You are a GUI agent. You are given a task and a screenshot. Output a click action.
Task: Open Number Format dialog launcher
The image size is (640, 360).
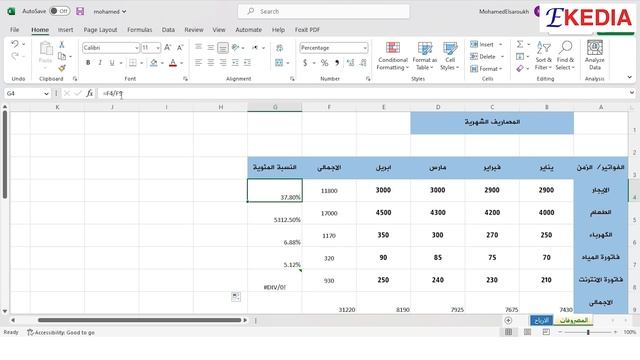point(368,79)
